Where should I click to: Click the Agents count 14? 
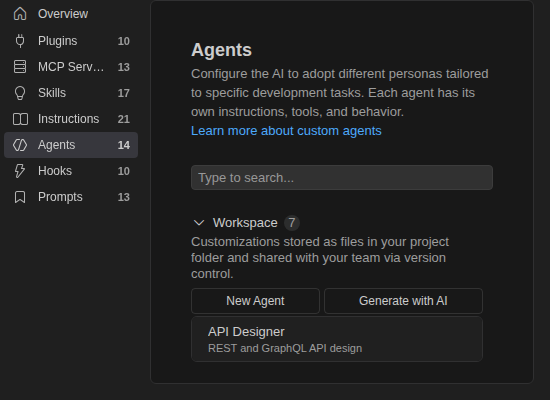click(x=123, y=145)
